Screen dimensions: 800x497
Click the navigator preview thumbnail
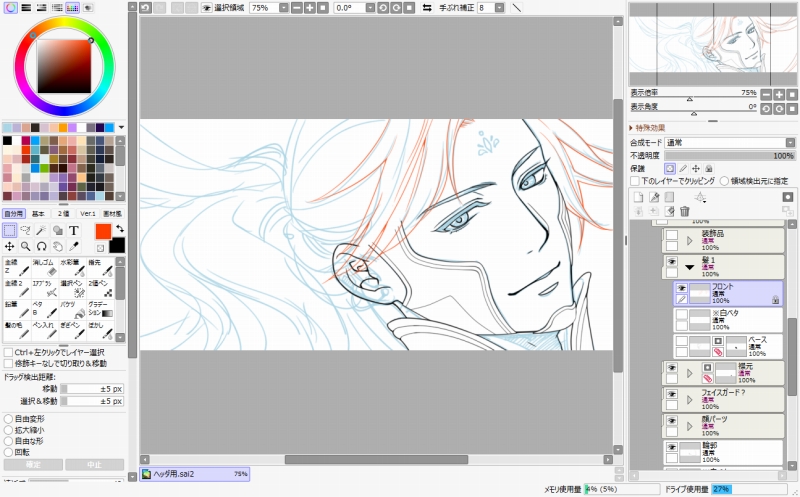tap(713, 44)
